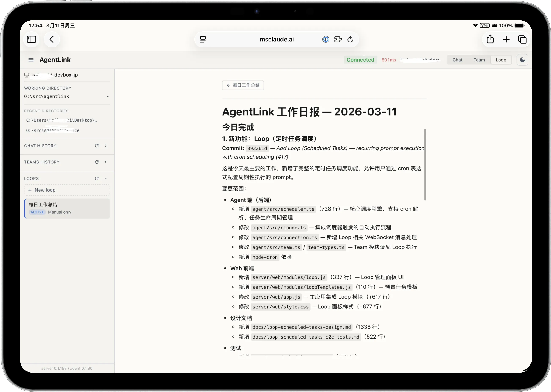Expand the Chat History section

pos(106,145)
